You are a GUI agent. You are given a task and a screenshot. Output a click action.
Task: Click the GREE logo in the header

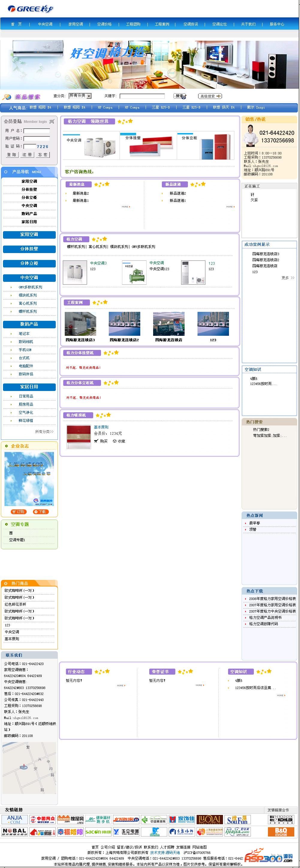click(30, 9)
